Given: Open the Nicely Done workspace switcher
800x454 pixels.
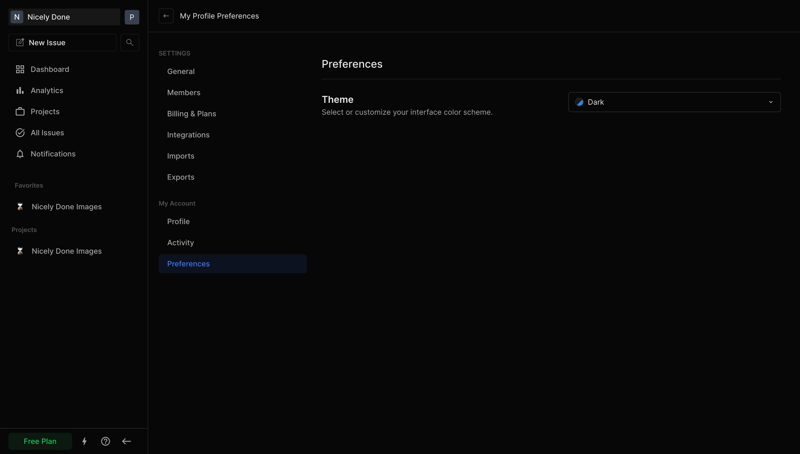Looking at the screenshot, I should pos(64,17).
